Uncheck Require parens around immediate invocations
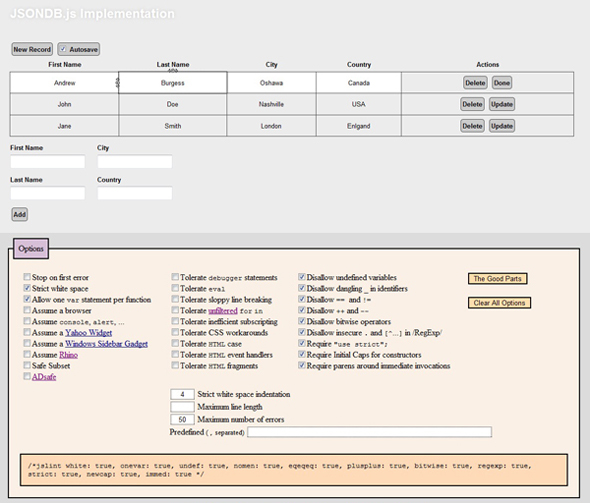The image size is (590, 503). [302, 365]
